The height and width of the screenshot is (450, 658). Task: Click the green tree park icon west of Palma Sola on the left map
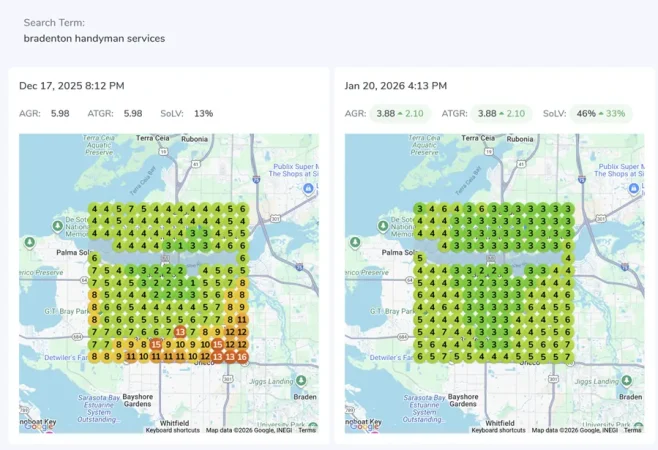pos(29,243)
